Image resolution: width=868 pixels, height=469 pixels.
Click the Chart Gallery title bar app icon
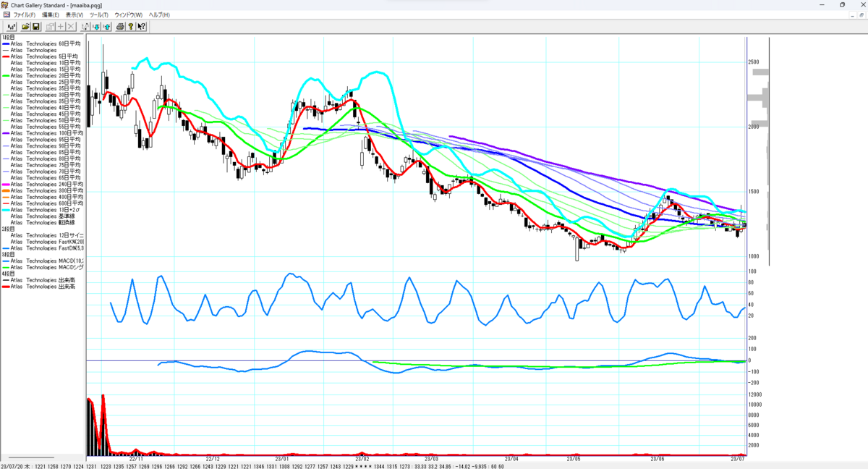[x=5, y=4]
